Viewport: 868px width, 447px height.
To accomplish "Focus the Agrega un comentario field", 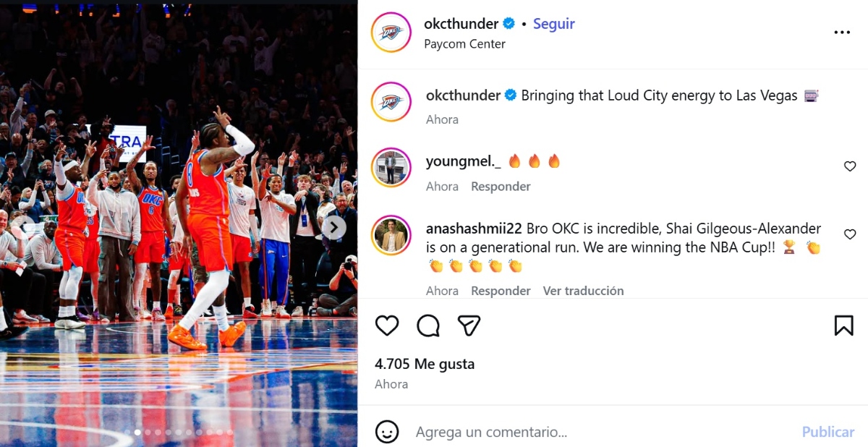I will point(600,432).
